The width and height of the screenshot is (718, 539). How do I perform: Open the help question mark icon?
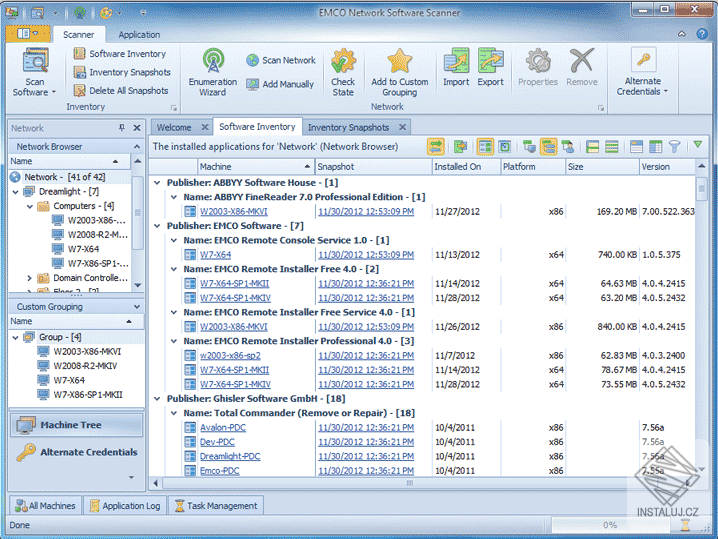702,34
